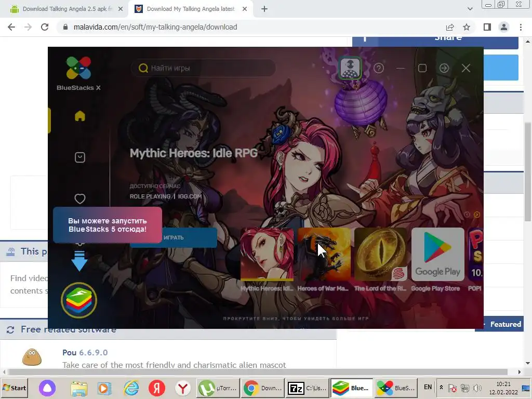Open the BlueStacks X home icon
Viewport: 532px width, 399px height.
(79, 116)
